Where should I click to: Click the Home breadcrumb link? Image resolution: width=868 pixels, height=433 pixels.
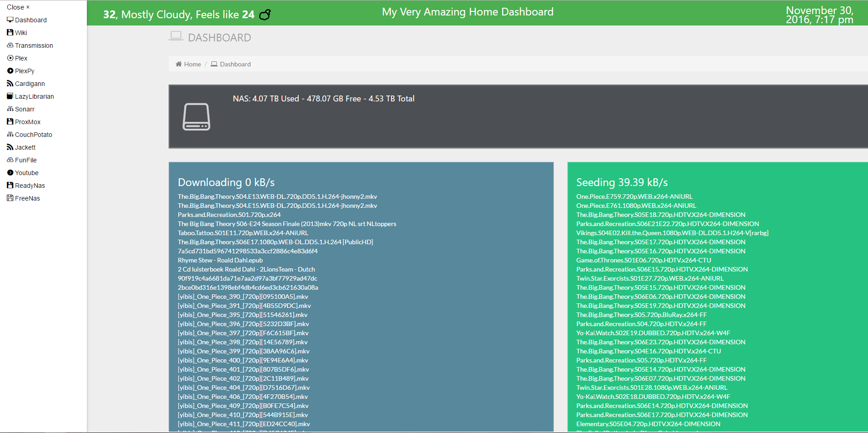click(x=192, y=64)
